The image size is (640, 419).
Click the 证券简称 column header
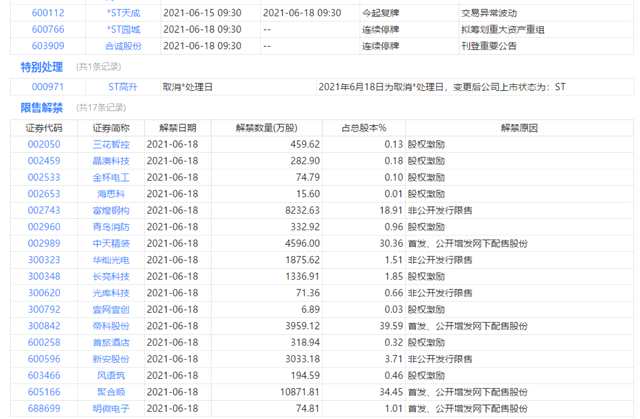click(111, 128)
